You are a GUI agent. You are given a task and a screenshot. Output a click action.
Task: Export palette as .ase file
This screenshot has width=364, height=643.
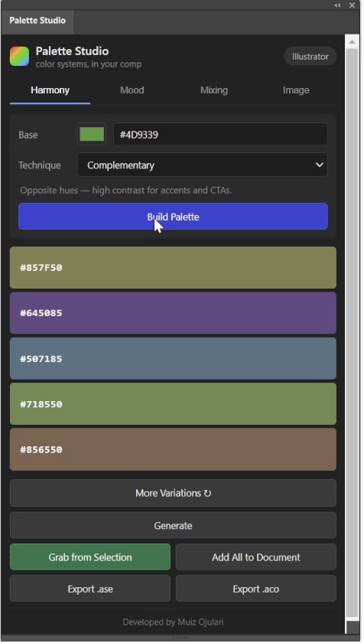tap(90, 589)
